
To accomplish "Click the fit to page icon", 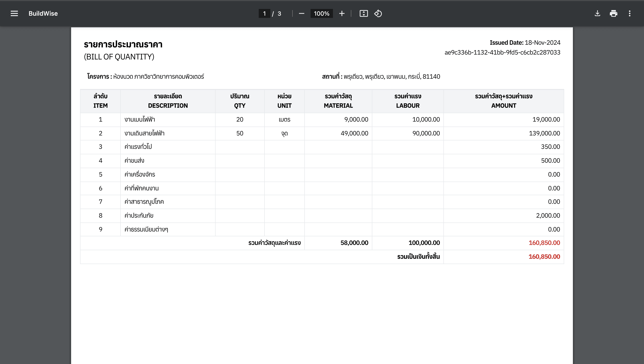I will (x=364, y=13).
